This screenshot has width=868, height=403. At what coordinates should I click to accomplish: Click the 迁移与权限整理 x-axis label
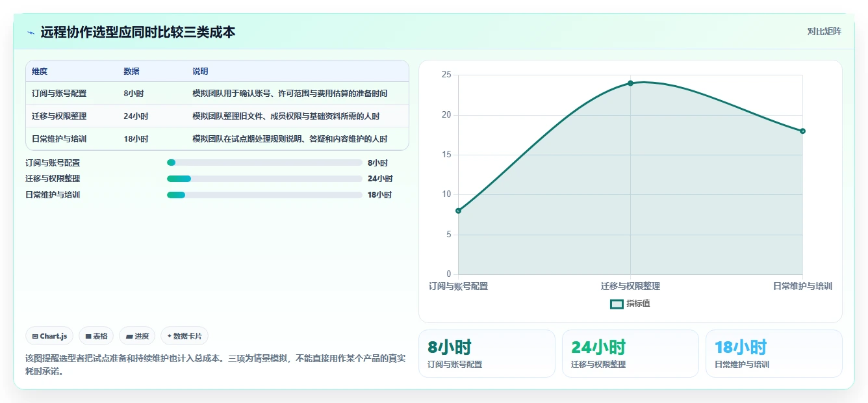pyautogui.click(x=630, y=286)
